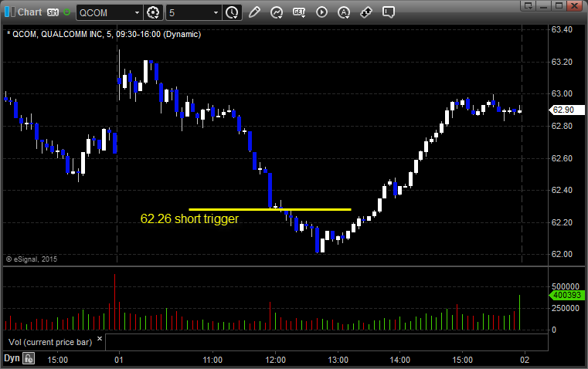Open chart settings gear menu

click(x=153, y=12)
